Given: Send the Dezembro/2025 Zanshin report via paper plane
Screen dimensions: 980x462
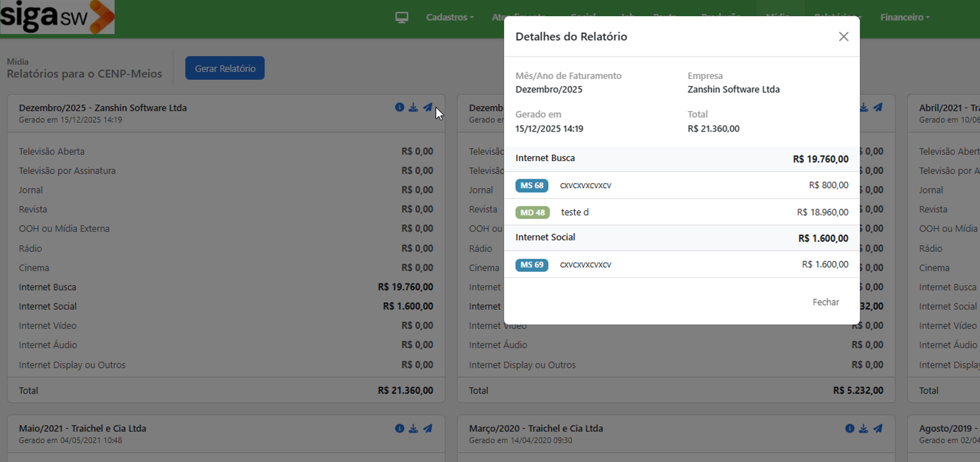Looking at the screenshot, I should [x=428, y=108].
